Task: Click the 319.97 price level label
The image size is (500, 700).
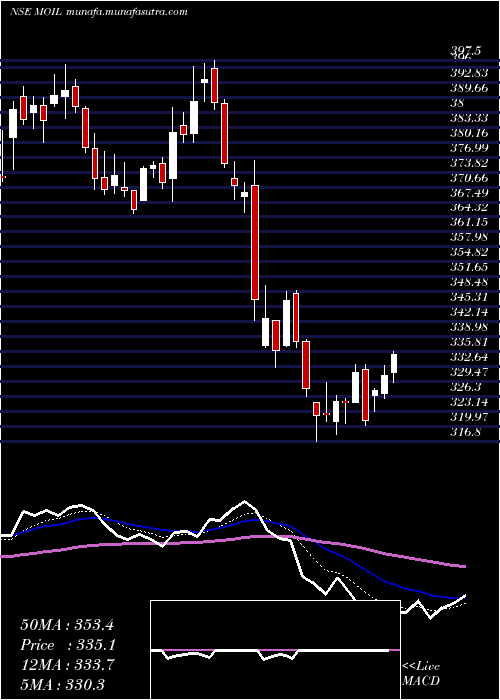Action: [469, 417]
